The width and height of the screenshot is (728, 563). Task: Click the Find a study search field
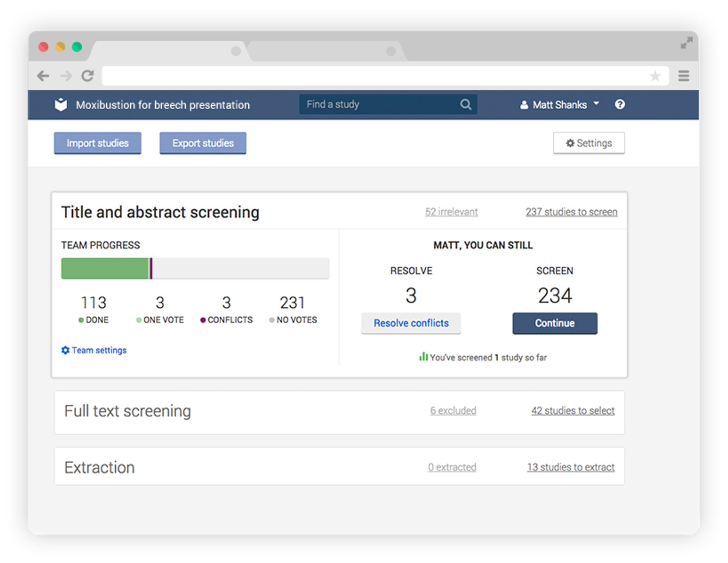click(388, 104)
